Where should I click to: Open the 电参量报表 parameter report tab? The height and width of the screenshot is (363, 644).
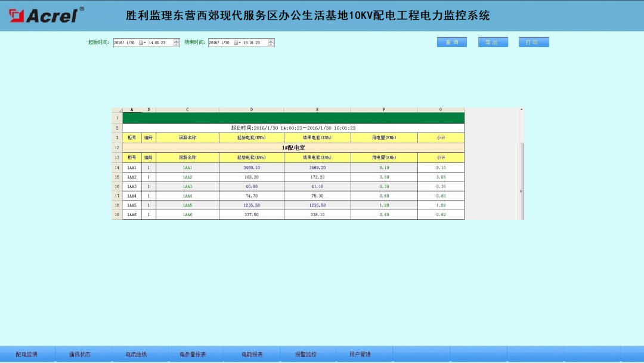tap(194, 353)
